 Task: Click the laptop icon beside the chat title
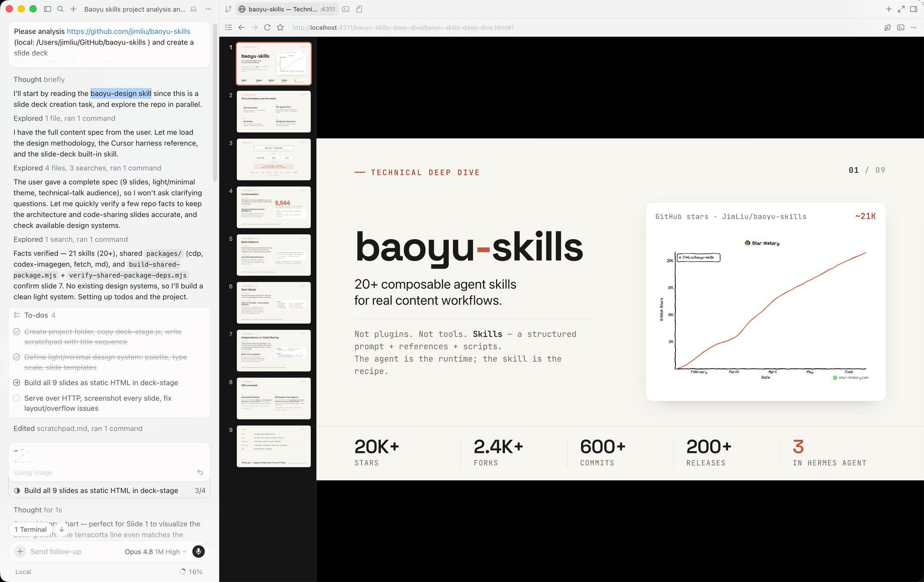[194, 9]
